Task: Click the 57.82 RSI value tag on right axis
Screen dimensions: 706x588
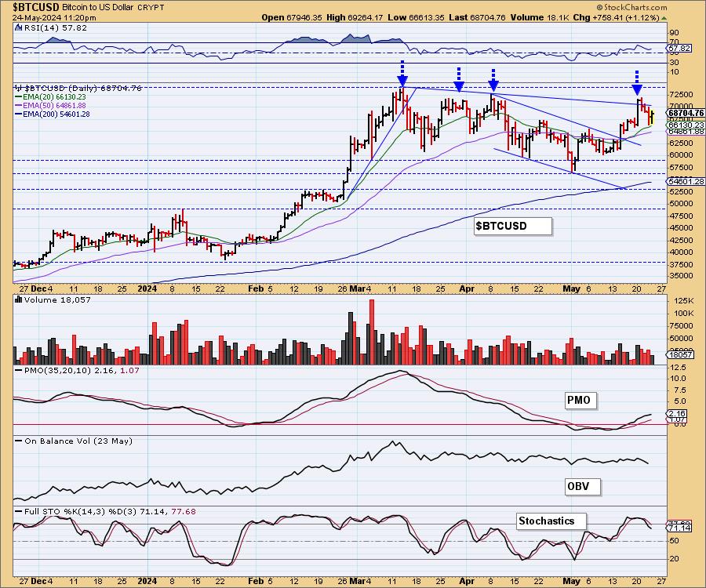Action: pos(680,48)
